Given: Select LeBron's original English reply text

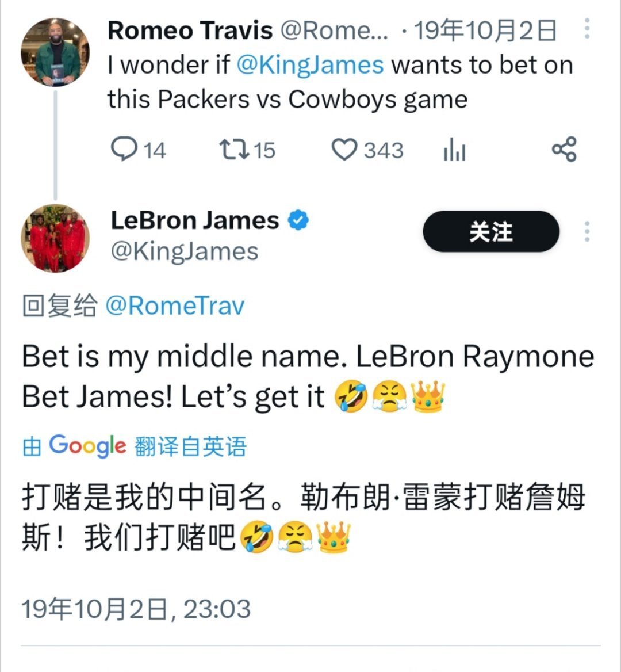Looking at the screenshot, I should [x=308, y=376].
